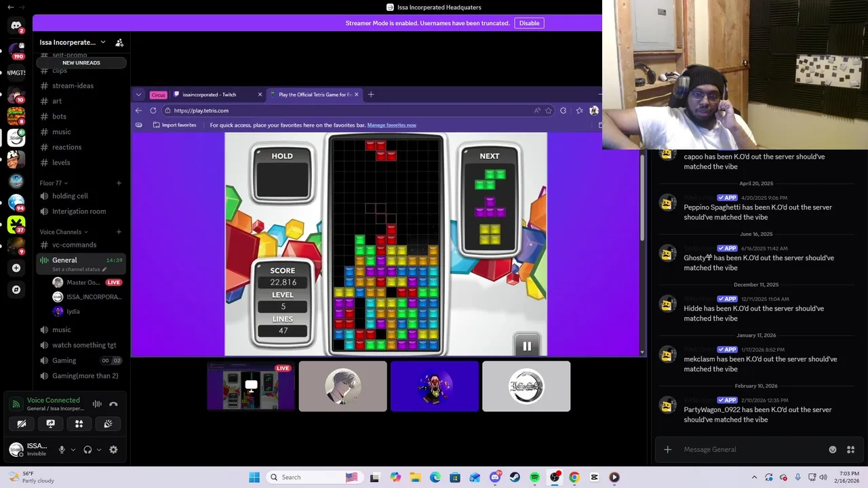Pause the Tetris game
Image resolution: width=868 pixels, height=488 pixels.
527,346
